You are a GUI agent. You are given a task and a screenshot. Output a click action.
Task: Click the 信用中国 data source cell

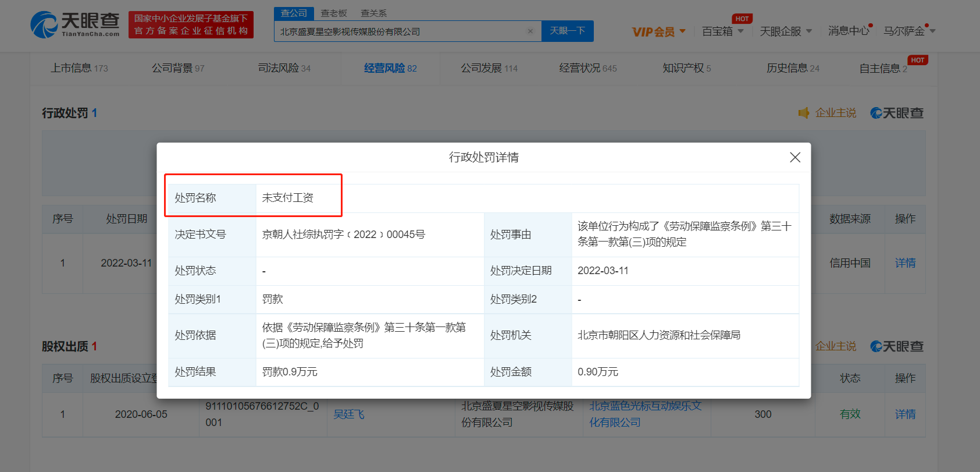(850, 263)
